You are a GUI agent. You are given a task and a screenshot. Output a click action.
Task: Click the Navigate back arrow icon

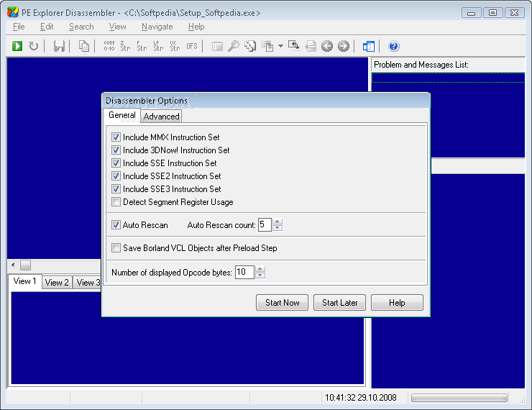point(326,46)
